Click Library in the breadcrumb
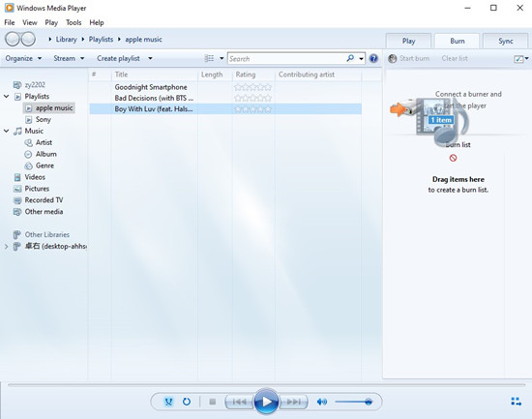Image resolution: width=532 pixels, height=419 pixels. pos(66,40)
